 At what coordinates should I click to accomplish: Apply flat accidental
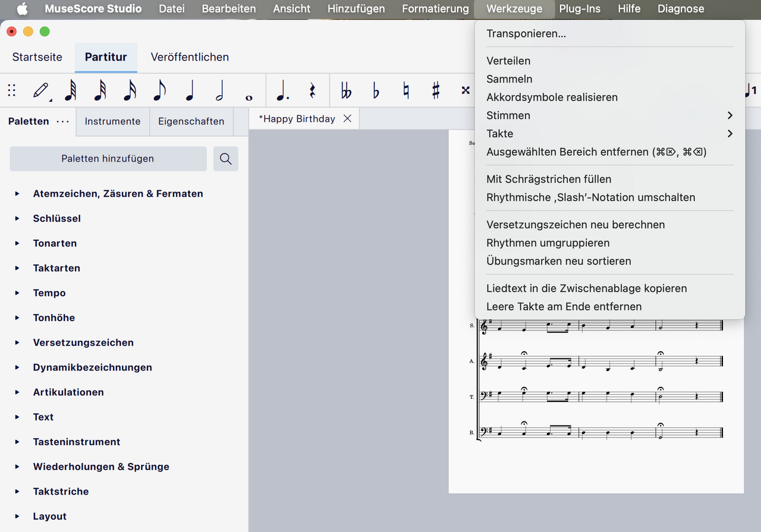pos(376,91)
